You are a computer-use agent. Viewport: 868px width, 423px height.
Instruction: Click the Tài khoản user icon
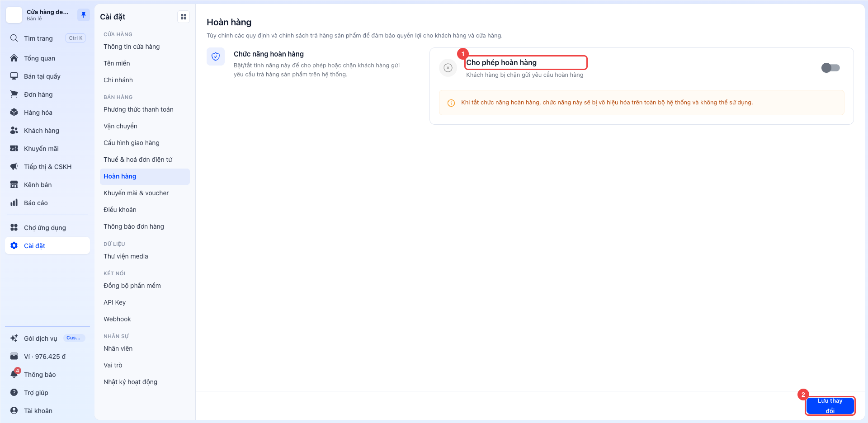[14, 410]
